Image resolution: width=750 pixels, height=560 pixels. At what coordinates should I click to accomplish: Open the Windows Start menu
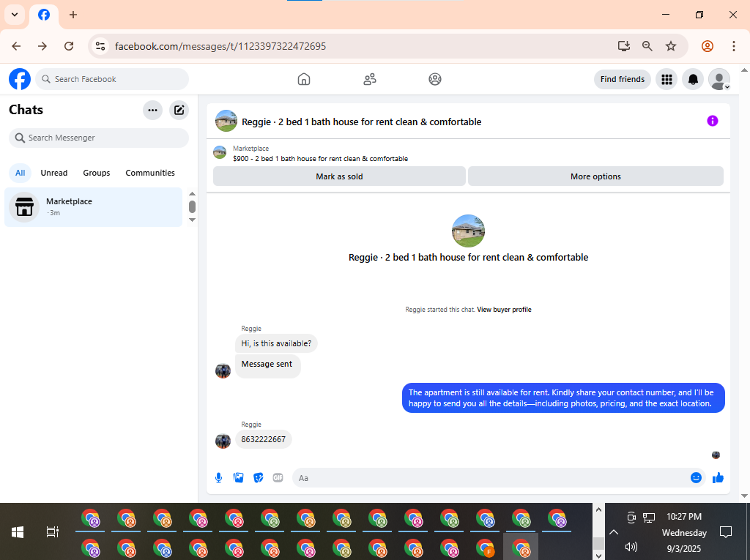18,532
